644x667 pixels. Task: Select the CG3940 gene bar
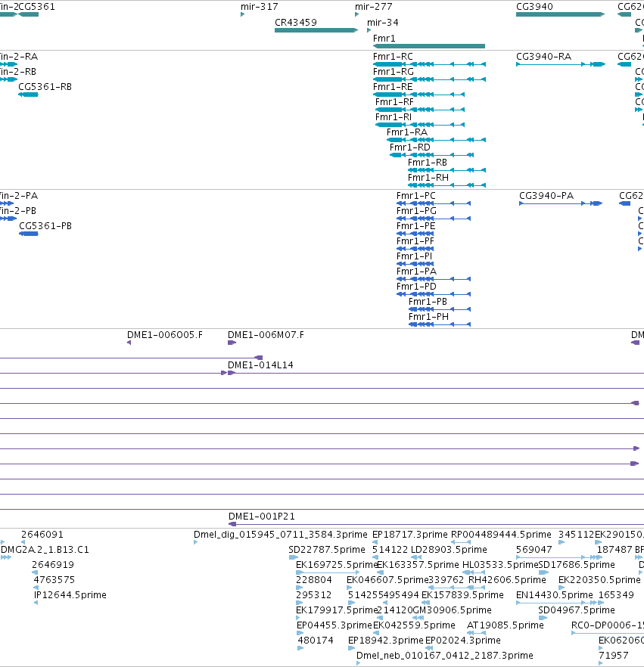point(561,14)
